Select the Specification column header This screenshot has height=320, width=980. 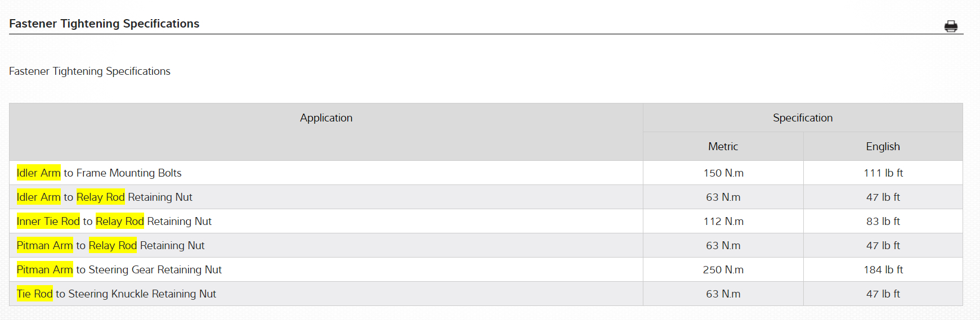tap(802, 118)
